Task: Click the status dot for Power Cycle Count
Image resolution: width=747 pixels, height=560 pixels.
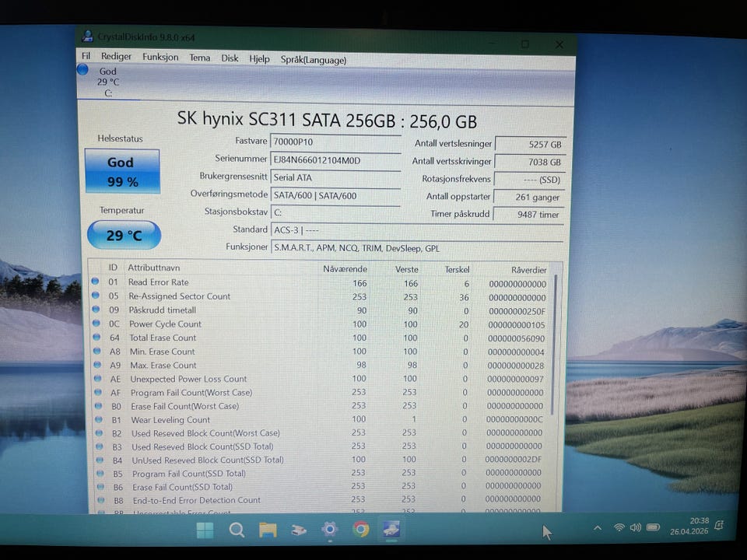Action: coord(96,323)
